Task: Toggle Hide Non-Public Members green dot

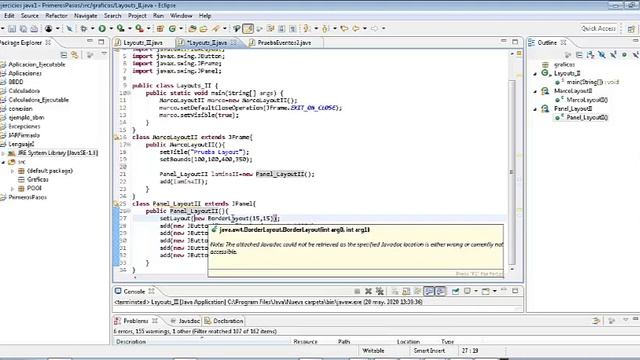Action: click(x=624, y=55)
